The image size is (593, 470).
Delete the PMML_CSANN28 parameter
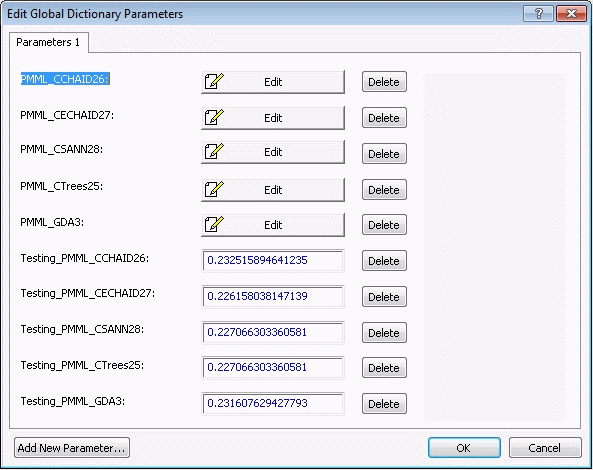click(x=384, y=154)
